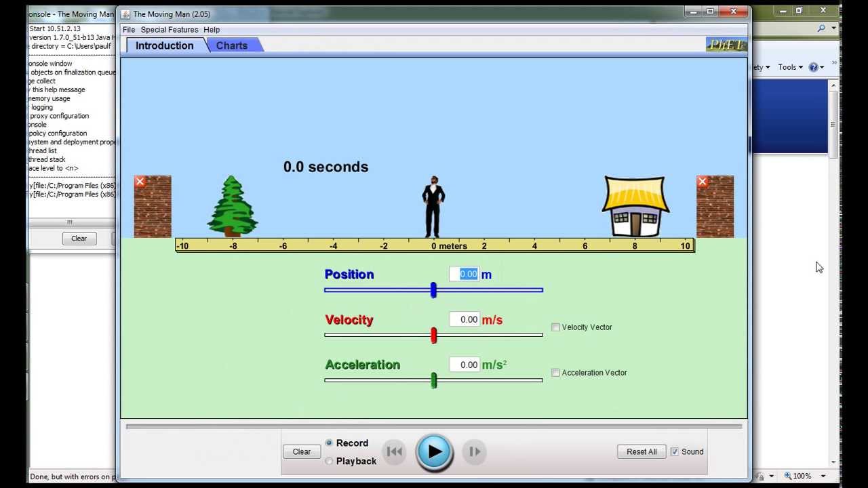Click the Velocity value input field
The width and height of the screenshot is (868, 488).
click(465, 319)
